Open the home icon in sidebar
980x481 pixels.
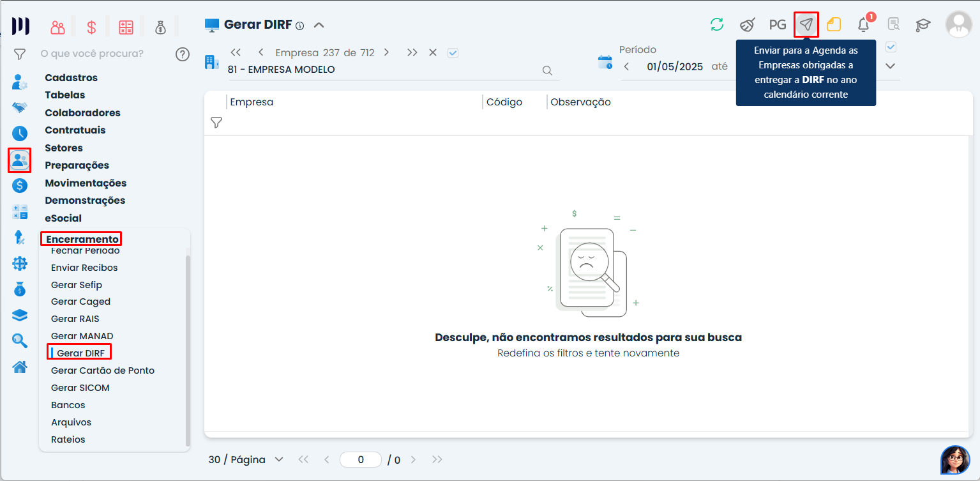pyautogui.click(x=20, y=367)
